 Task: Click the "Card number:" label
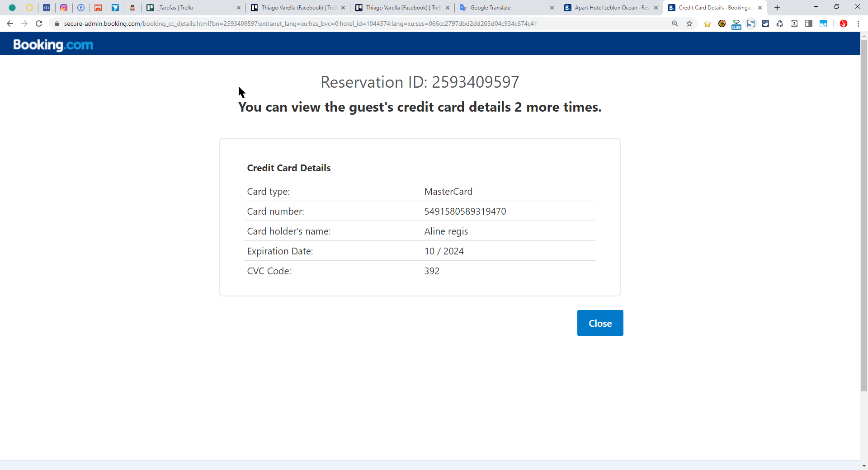click(276, 211)
